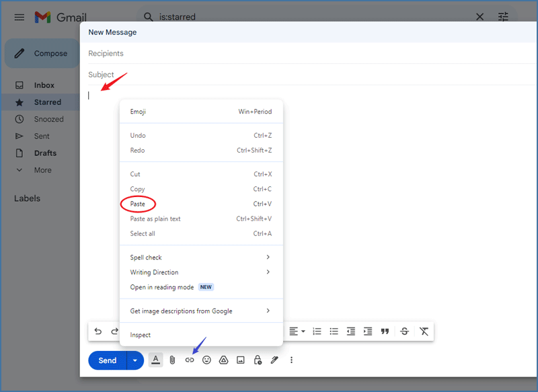Choose Inspect from the context menu
The width and height of the screenshot is (538, 392).
(x=201, y=335)
